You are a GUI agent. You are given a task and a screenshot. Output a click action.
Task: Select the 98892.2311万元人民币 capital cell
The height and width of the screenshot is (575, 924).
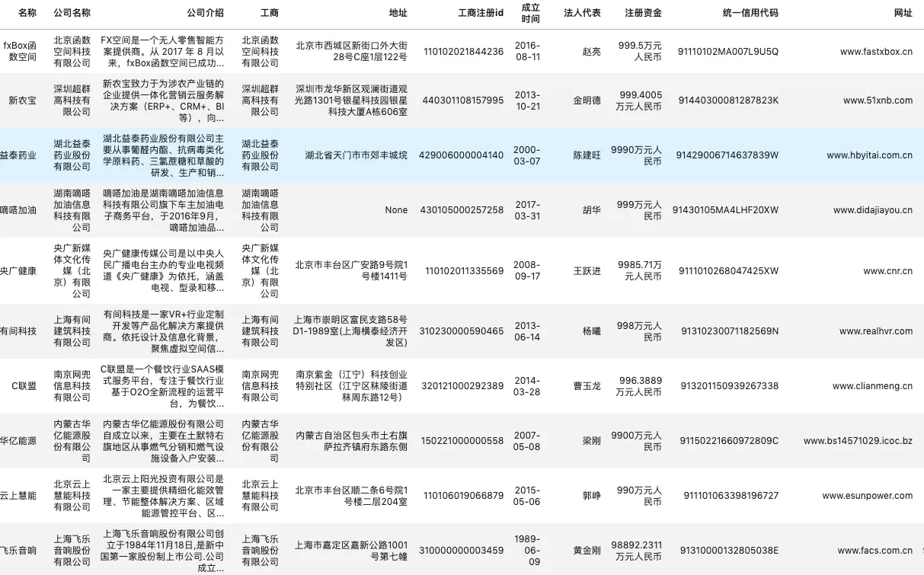tap(638, 551)
